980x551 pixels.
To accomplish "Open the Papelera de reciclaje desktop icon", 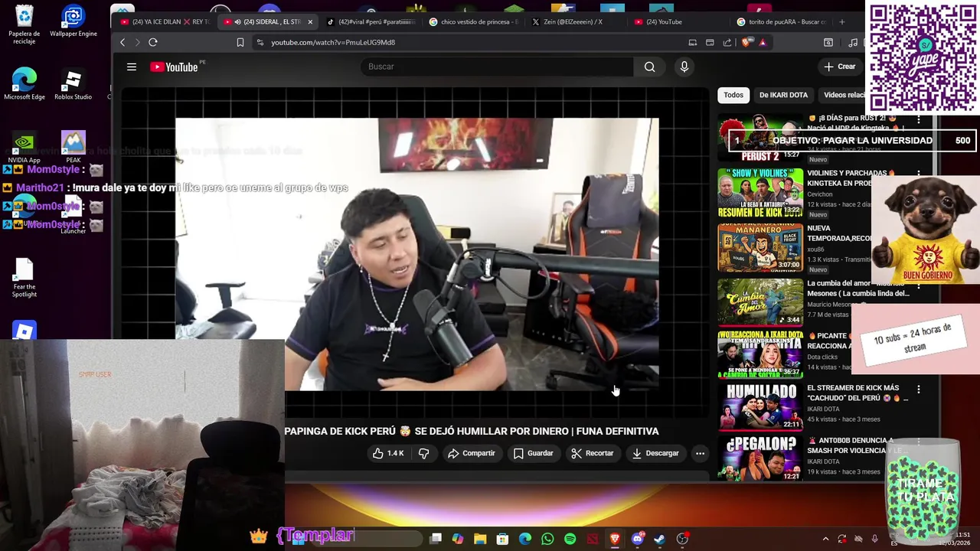I will click(24, 24).
